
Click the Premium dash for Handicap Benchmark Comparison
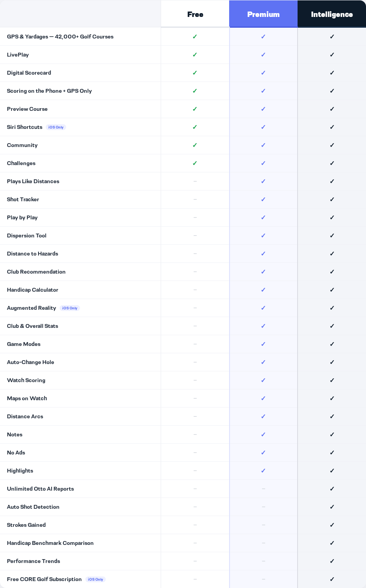coord(263,543)
